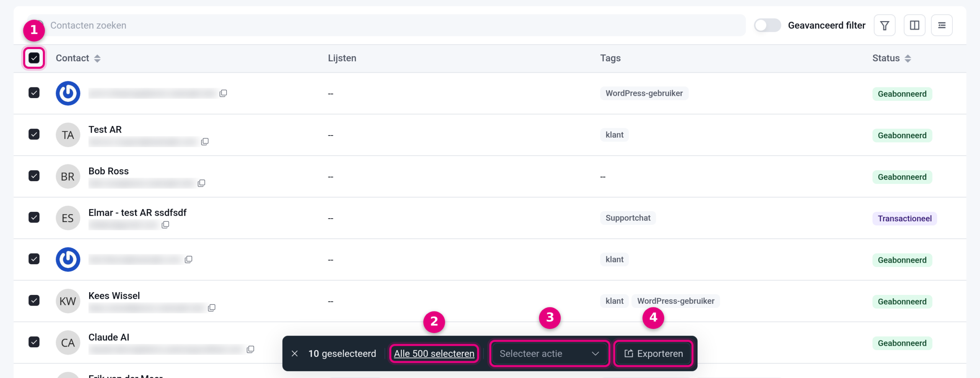Open the BR avatar for Bob Ross

[x=68, y=176]
